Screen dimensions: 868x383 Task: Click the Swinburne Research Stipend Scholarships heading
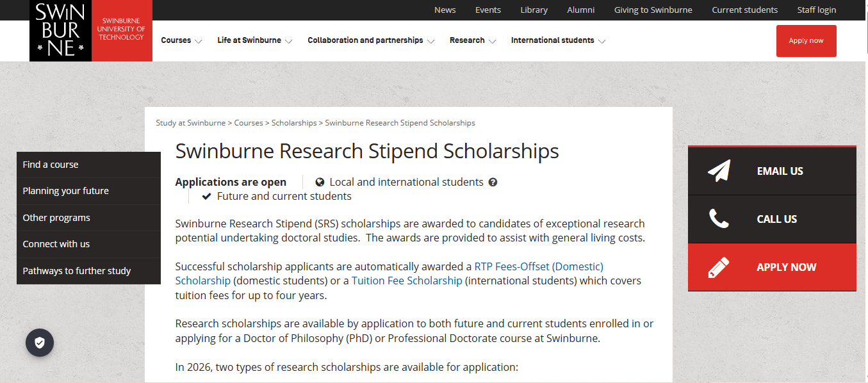click(x=367, y=151)
